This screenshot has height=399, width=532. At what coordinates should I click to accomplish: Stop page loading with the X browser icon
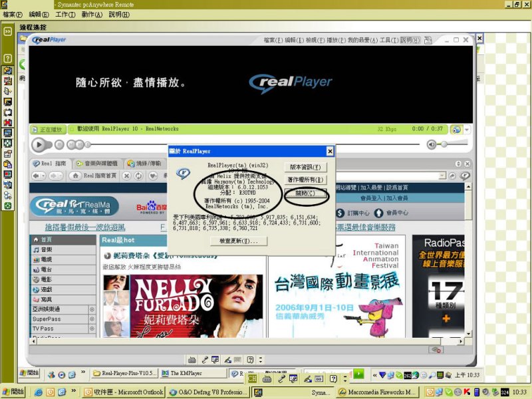[126, 176]
